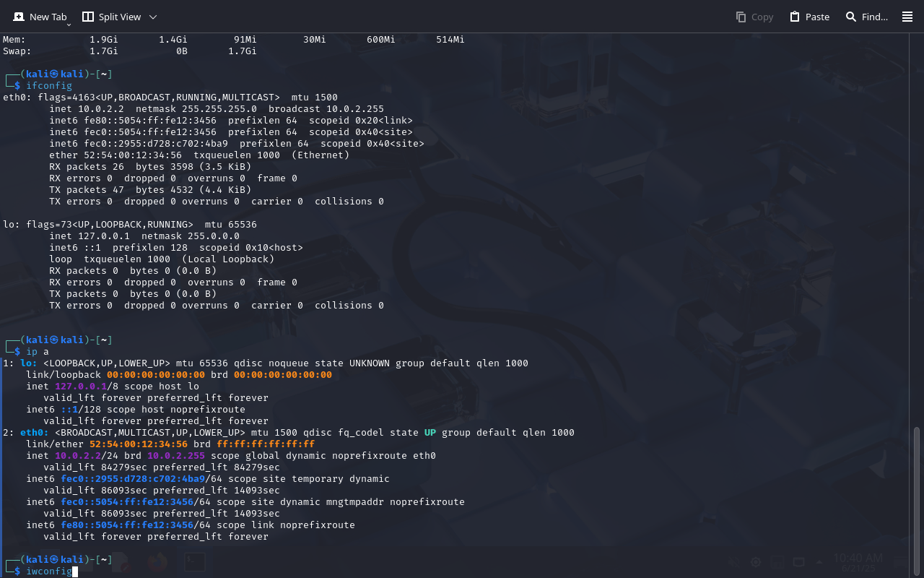Click the Paste toolbar button
The width and height of the screenshot is (924, 578).
point(809,17)
